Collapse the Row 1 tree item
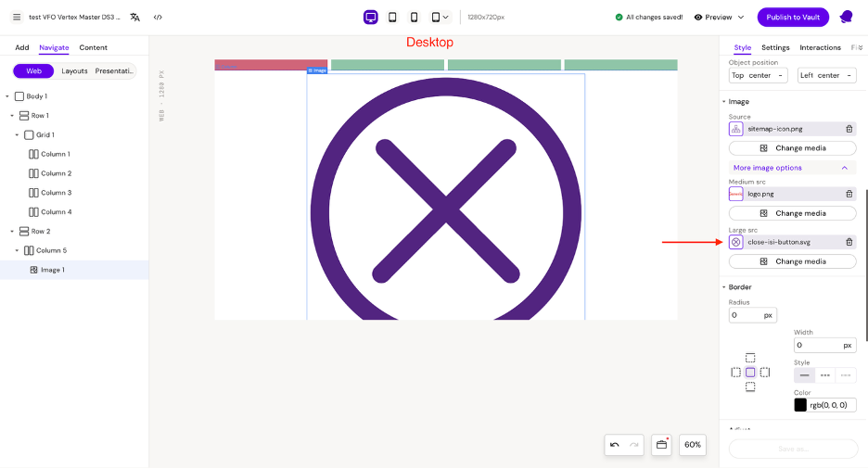 point(12,116)
